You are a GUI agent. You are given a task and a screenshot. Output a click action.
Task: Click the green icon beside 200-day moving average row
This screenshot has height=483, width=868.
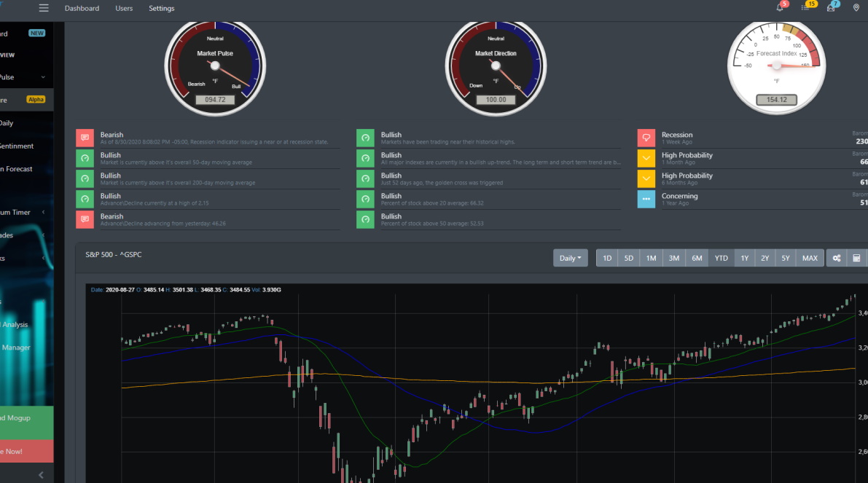85,178
